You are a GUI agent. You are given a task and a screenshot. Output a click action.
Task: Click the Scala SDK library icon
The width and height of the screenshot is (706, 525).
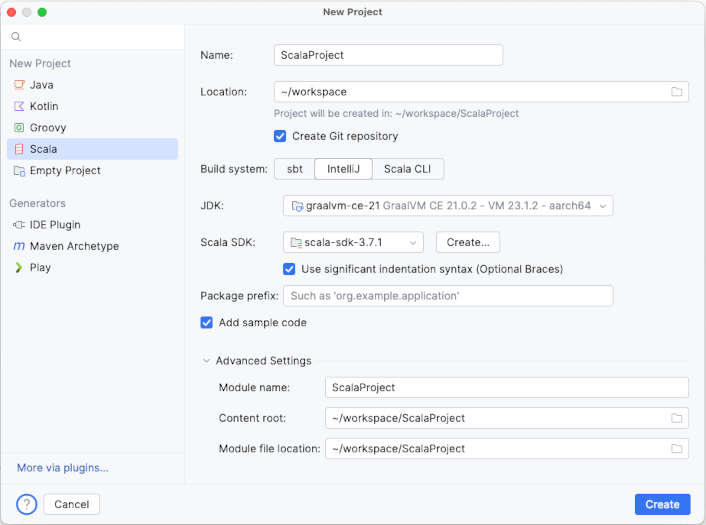(296, 243)
